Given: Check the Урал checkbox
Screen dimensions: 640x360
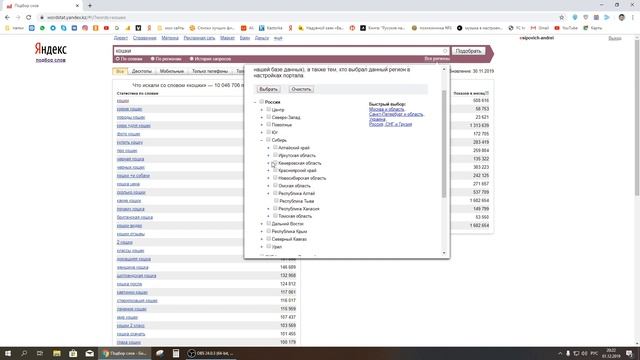Looking at the screenshot, I should [x=269, y=246].
